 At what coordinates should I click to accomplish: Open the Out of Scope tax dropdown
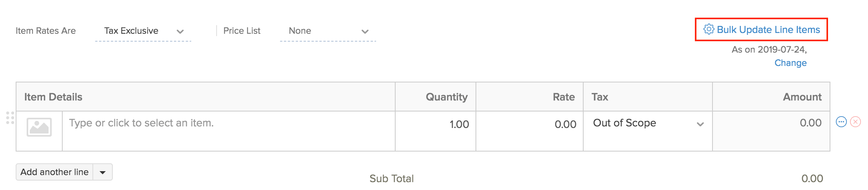[648, 123]
